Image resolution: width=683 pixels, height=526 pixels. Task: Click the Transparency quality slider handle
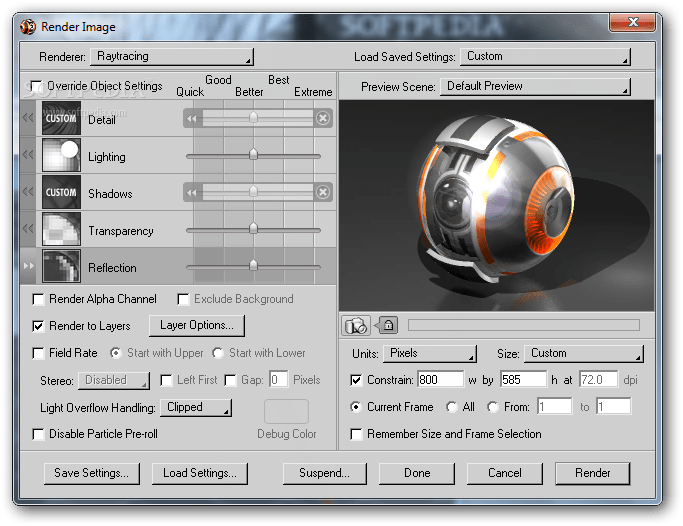click(253, 229)
